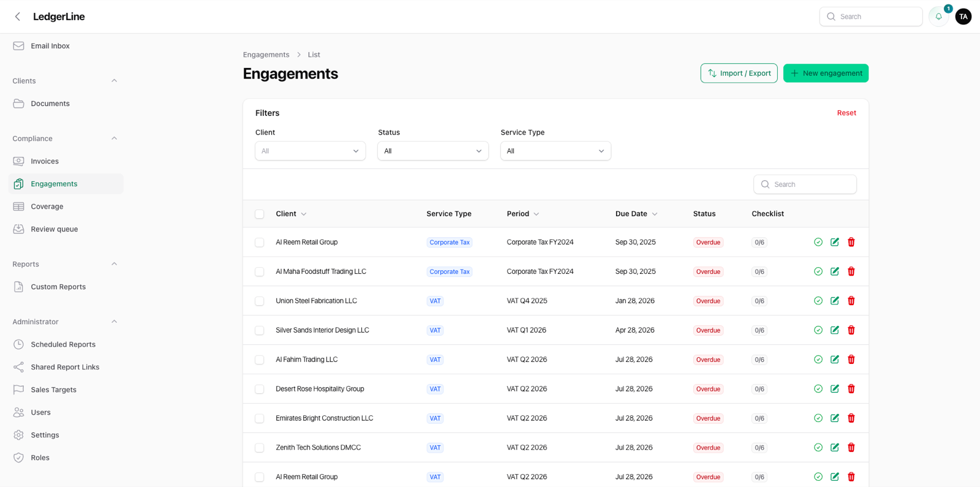Delete the Silver Sands Interior Design LLC engagement

pyautogui.click(x=851, y=330)
